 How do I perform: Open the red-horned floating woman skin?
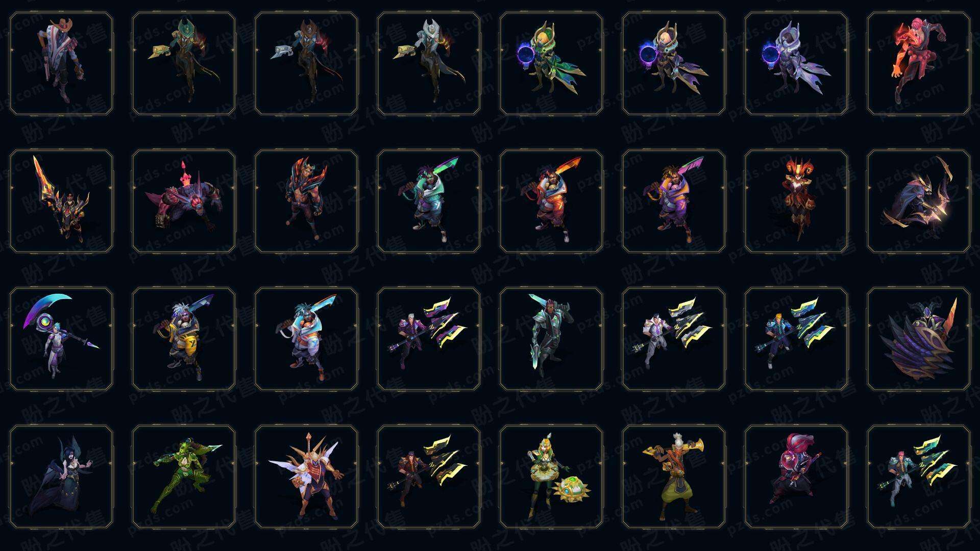point(796,201)
